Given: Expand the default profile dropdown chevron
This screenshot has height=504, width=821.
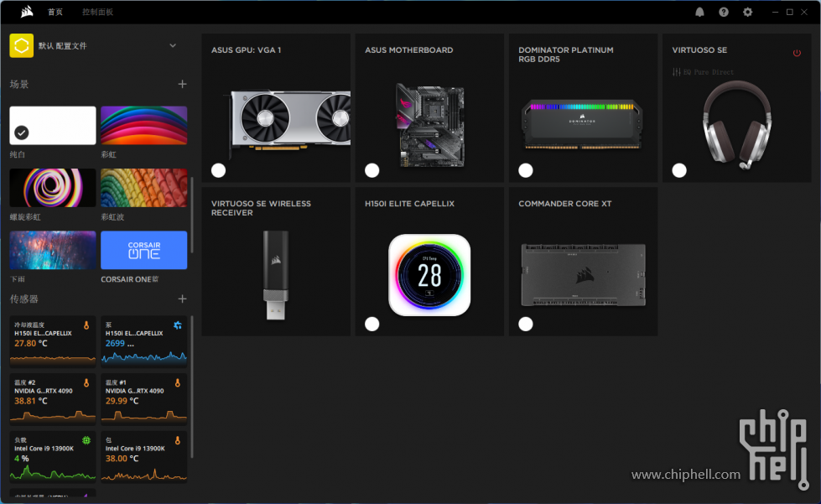Looking at the screenshot, I should point(173,45).
